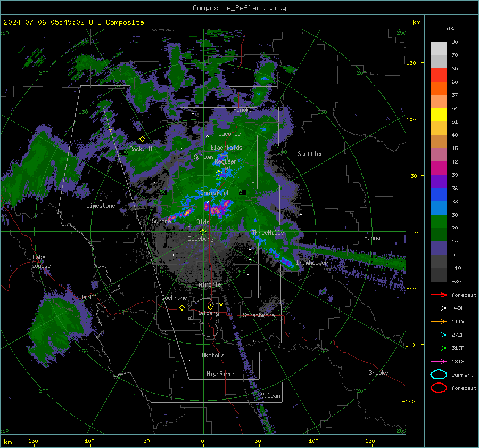
Task: Click the red forecast arrow in legend
Action: [x=439, y=295]
